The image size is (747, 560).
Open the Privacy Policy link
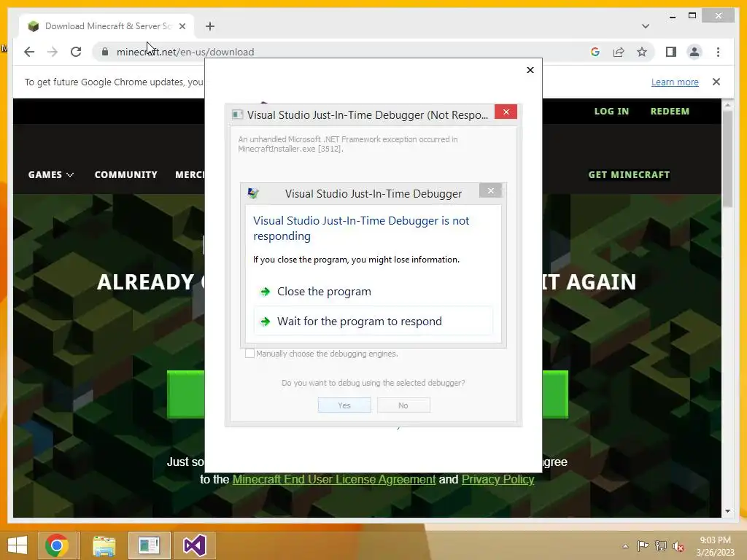[x=498, y=480]
